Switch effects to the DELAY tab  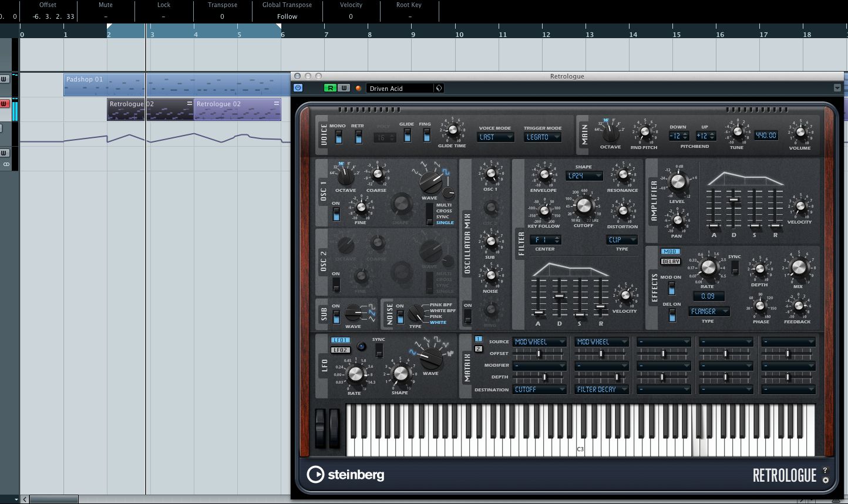pos(670,262)
